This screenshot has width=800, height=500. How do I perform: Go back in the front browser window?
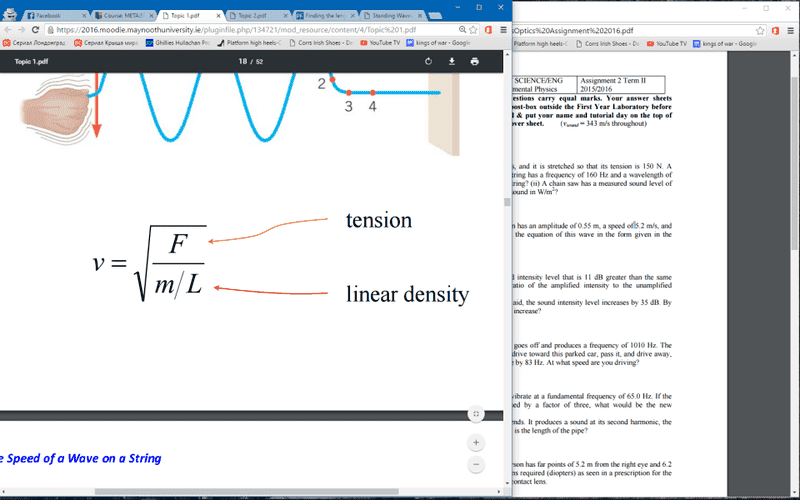(7, 30)
